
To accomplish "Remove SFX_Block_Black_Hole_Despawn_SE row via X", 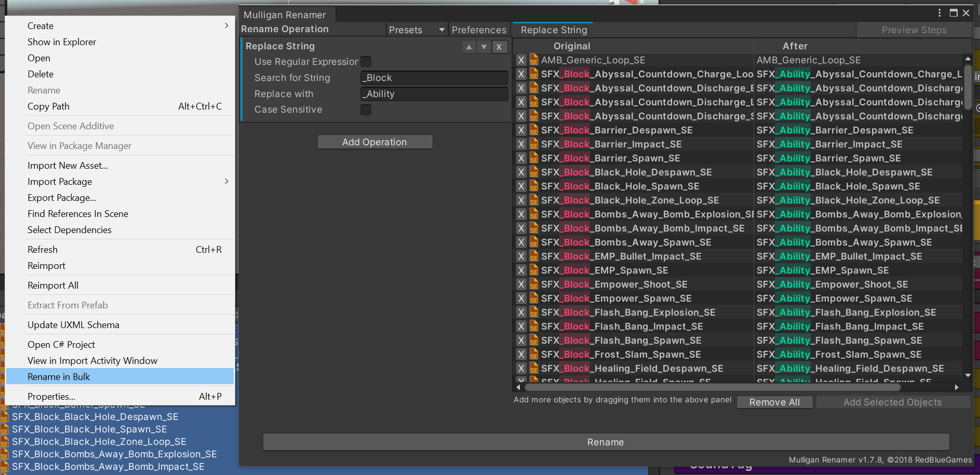I will click(x=521, y=172).
